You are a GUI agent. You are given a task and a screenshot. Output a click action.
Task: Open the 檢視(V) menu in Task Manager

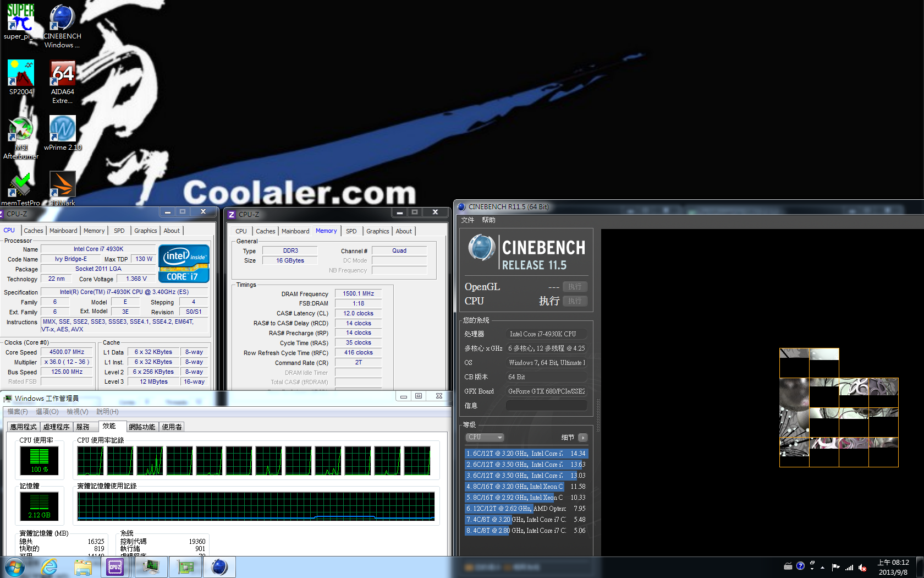click(78, 412)
